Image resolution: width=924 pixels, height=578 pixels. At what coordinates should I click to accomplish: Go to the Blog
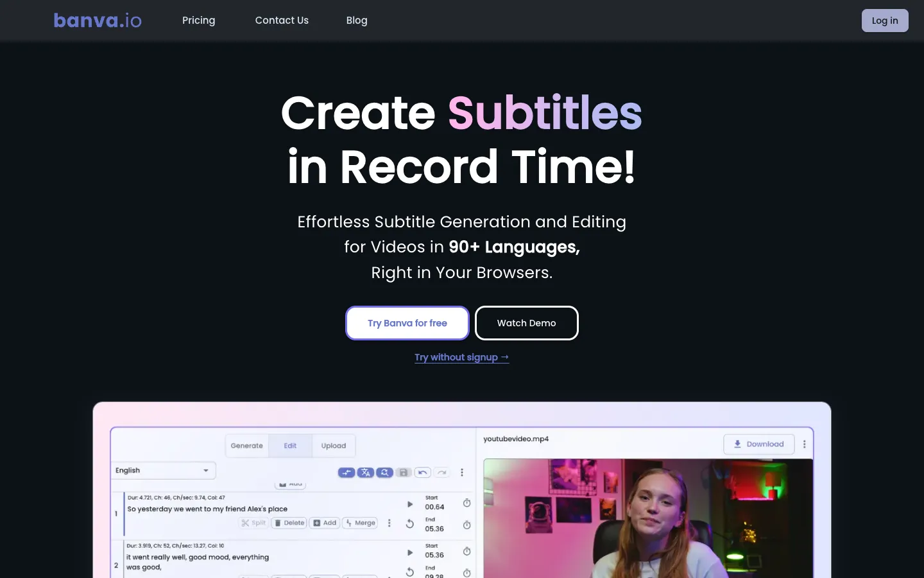coord(357,21)
